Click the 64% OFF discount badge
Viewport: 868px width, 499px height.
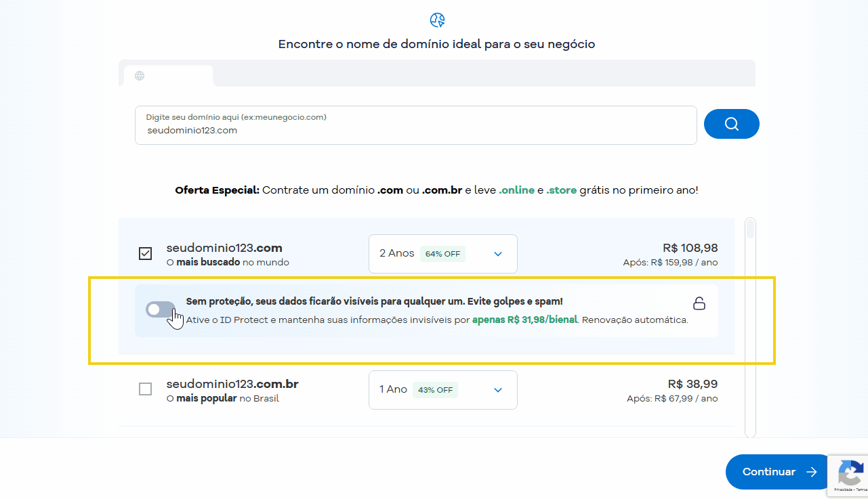[442, 254]
